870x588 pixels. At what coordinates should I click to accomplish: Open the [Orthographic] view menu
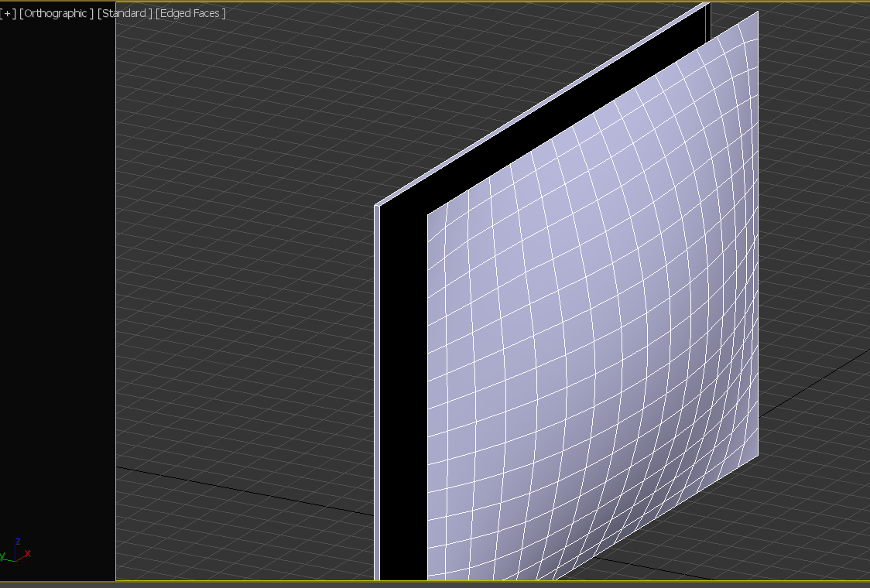coord(56,13)
